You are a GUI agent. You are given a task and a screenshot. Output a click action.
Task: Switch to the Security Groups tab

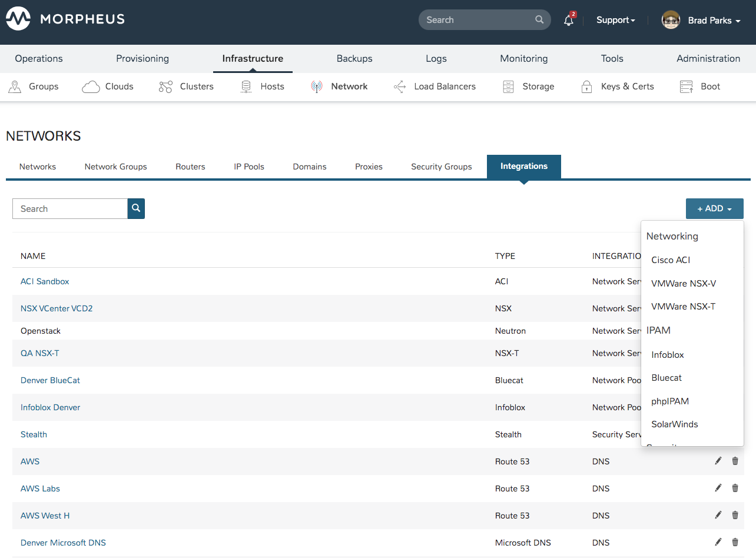coord(442,167)
